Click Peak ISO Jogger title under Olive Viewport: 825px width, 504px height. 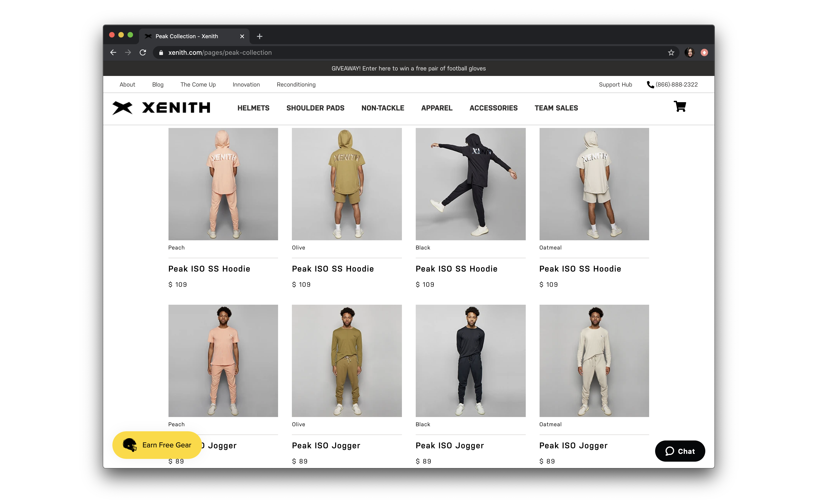click(326, 446)
